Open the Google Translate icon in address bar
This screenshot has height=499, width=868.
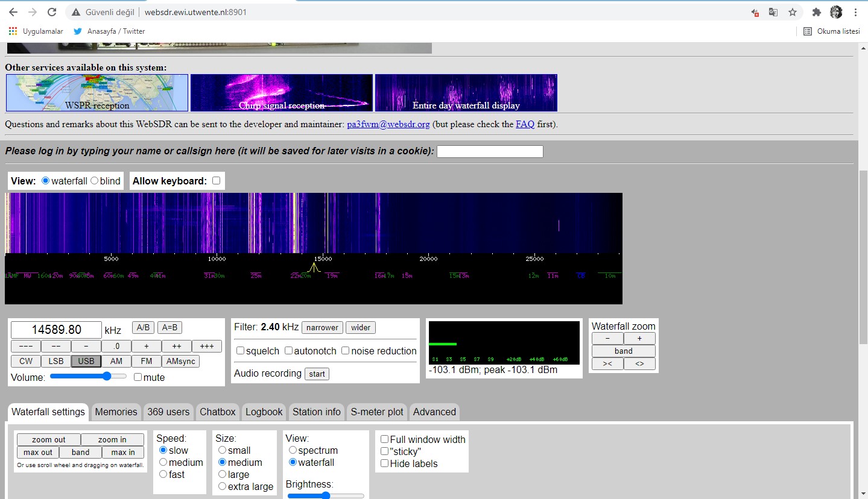pos(773,12)
